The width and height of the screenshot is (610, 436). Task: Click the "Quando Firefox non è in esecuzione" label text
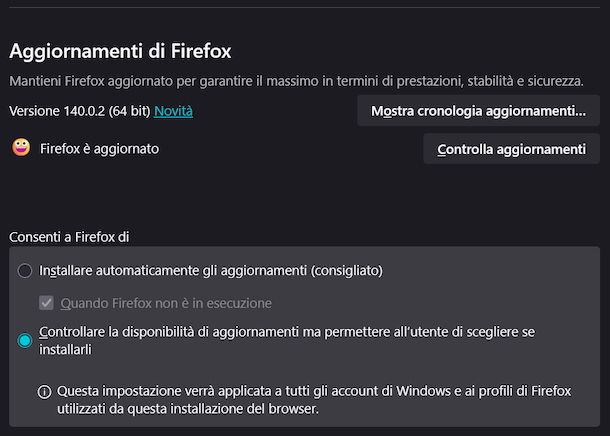tap(166, 302)
